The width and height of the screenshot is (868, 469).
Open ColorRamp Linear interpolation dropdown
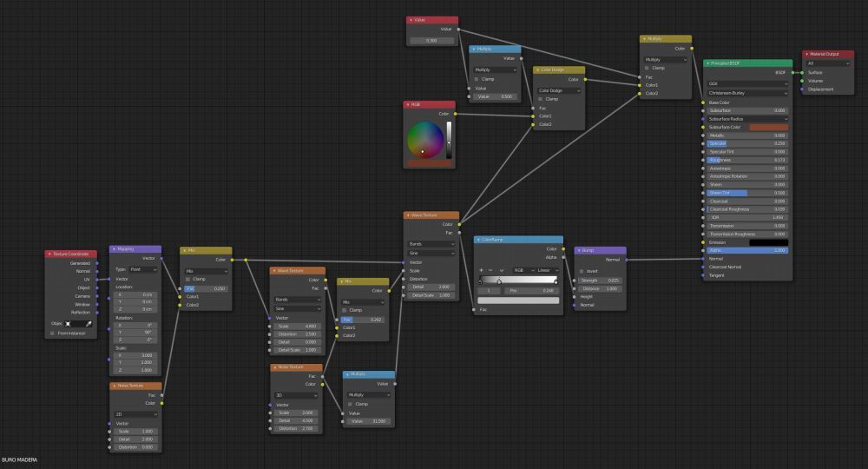pos(549,270)
